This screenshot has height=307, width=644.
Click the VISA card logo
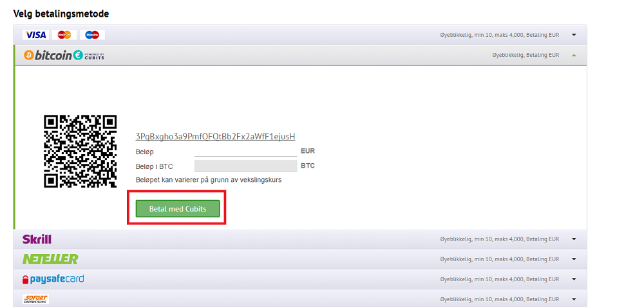(x=35, y=35)
